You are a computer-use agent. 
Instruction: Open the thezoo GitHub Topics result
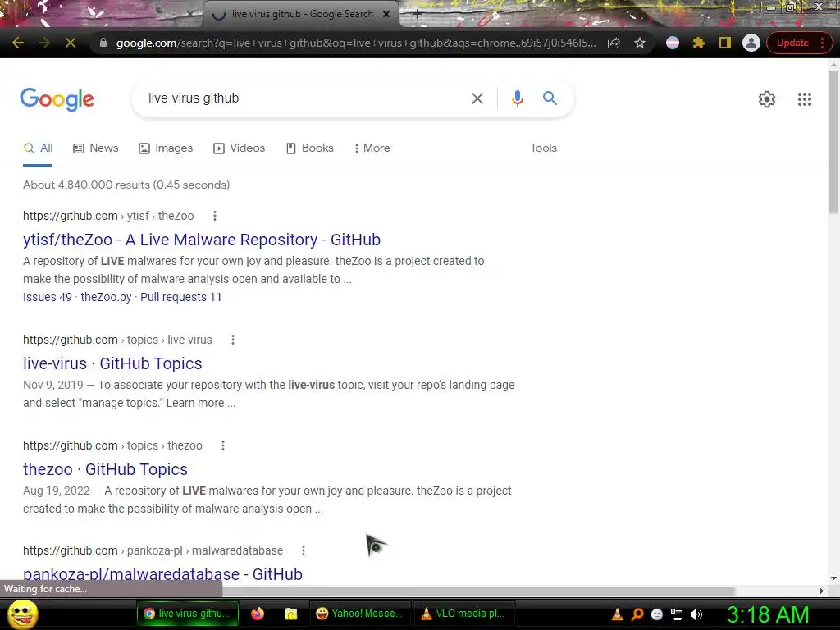point(105,469)
